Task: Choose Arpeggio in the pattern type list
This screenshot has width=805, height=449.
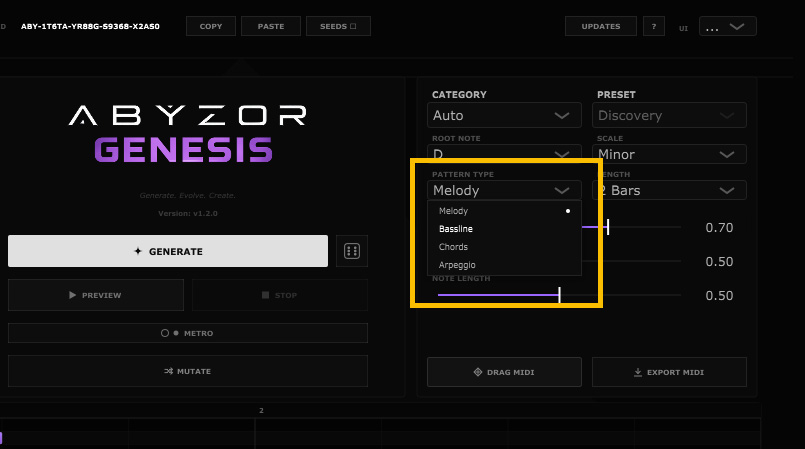Action: pyautogui.click(x=504, y=265)
